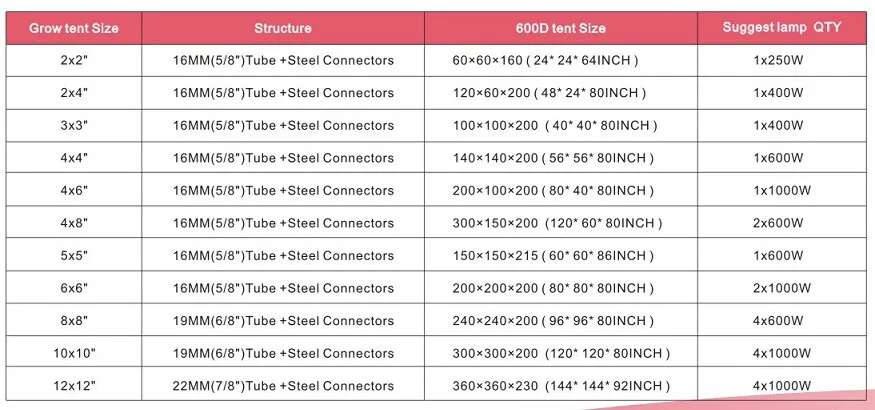Click the "Structure" column header
Screen dimensions: 875x410
click(283, 28)
